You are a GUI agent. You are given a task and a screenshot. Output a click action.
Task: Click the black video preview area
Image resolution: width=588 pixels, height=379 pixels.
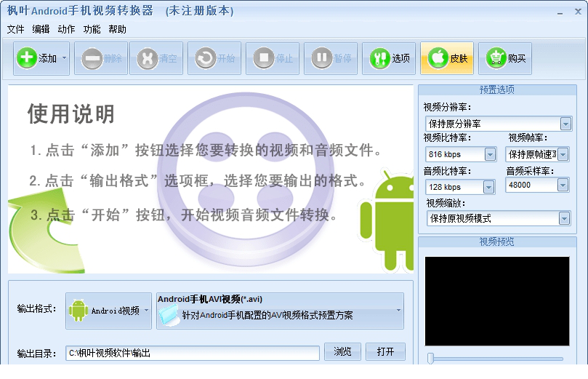(x=497, y=301)
